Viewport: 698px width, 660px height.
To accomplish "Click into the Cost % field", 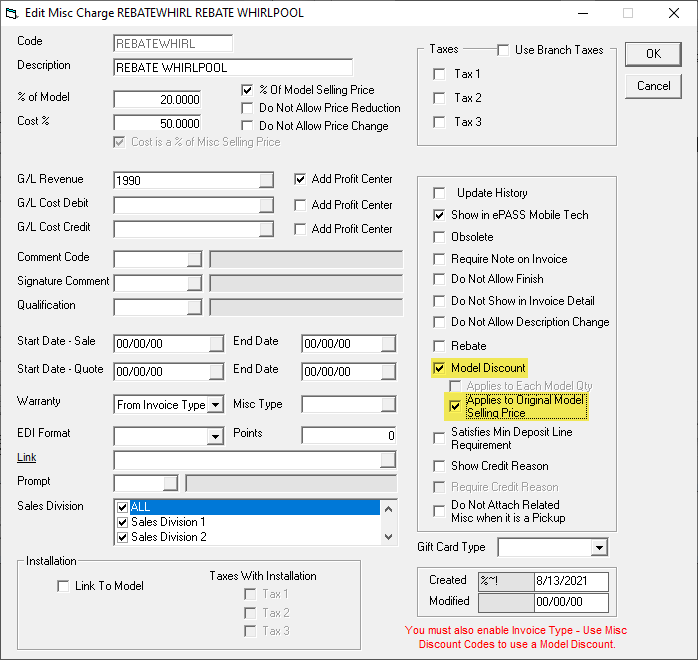I will pyautogui.click(x=157, y=124).
